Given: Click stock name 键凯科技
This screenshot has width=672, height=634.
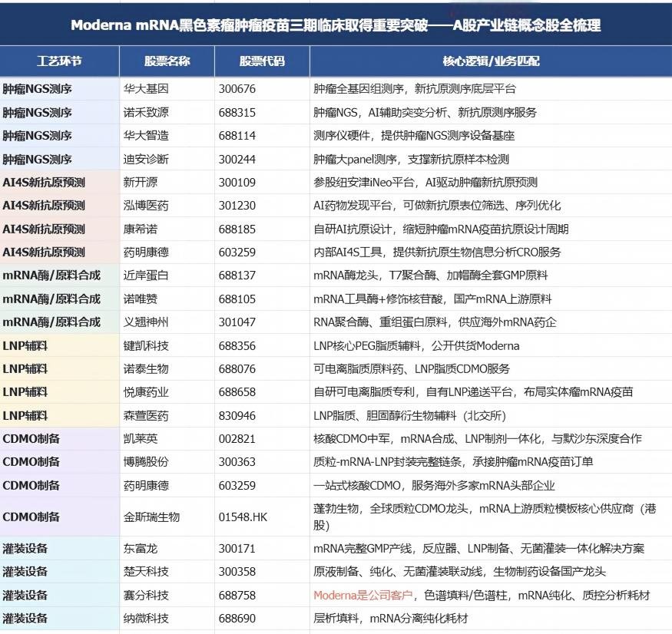Looking at the screenshot, I should tap(146, 345).
